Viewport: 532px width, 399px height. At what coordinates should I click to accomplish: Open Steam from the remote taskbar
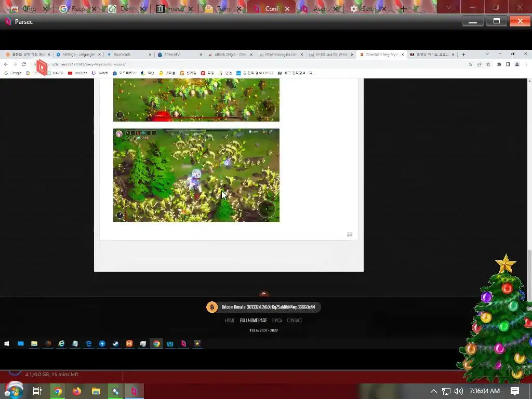[x=116, y=344]
